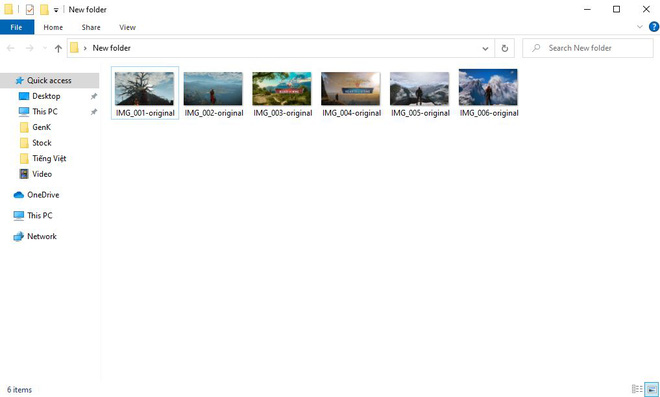Go back with the left arrow
This screenshot has height=397, width=660.
click(11, 48)
